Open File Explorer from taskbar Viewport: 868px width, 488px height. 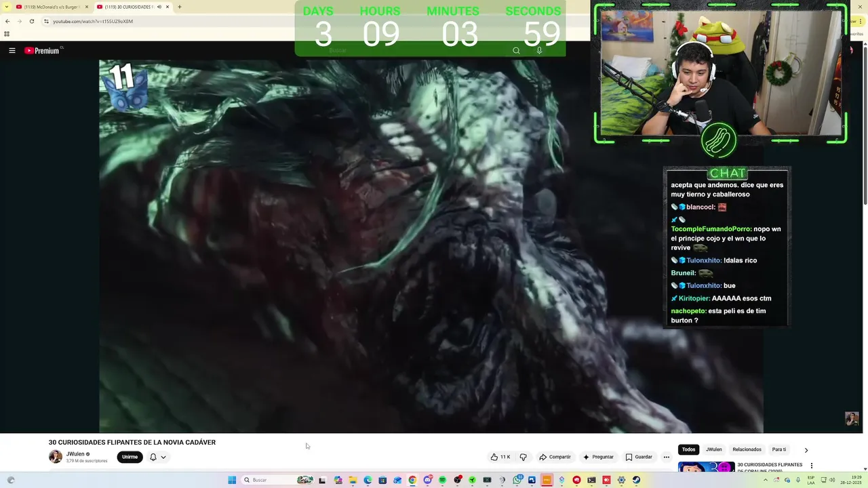[353, 480]
